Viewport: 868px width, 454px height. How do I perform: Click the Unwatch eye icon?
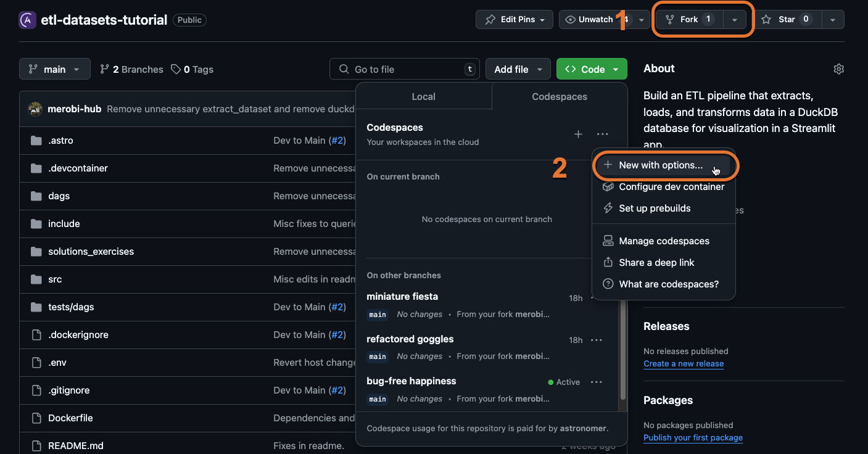pos(569,19)
